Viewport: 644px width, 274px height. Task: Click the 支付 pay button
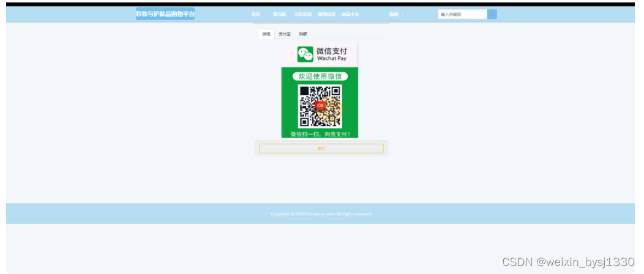pyautogui.click(x=321, y=149)
